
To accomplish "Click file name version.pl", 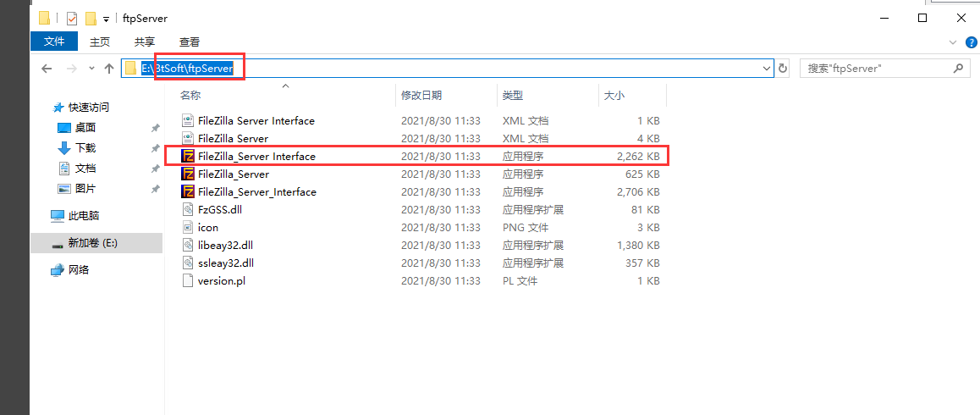I will (x=221, y=281).
